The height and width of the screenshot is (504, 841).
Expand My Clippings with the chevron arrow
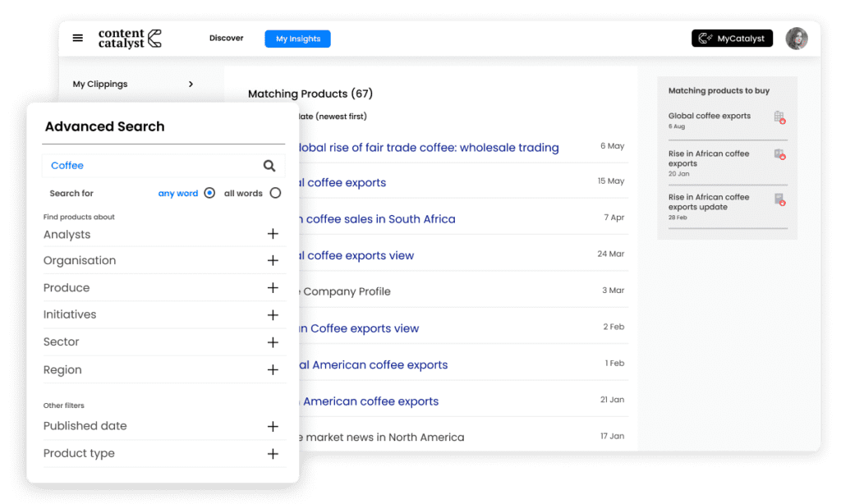[x=191, y=84]
